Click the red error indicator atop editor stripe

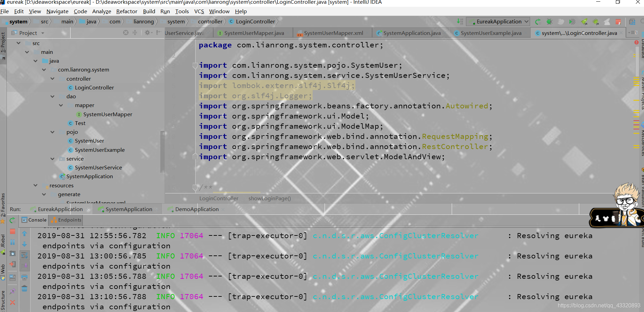[x=637, y=42]
